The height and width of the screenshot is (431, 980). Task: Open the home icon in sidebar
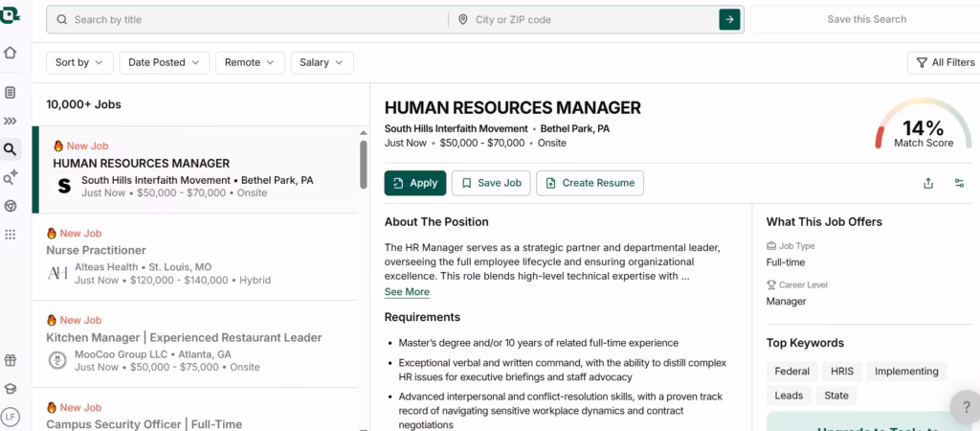pos(10,54)
